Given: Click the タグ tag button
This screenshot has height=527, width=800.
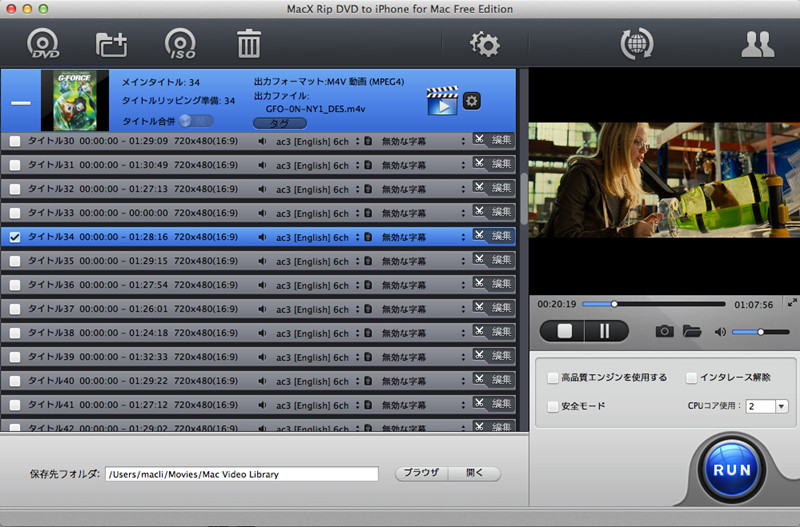Looking at the screenshot, I should pos(280,123).
